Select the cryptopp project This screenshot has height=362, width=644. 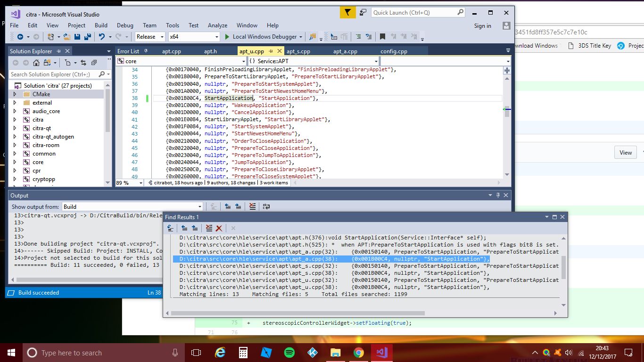[43, 179]
